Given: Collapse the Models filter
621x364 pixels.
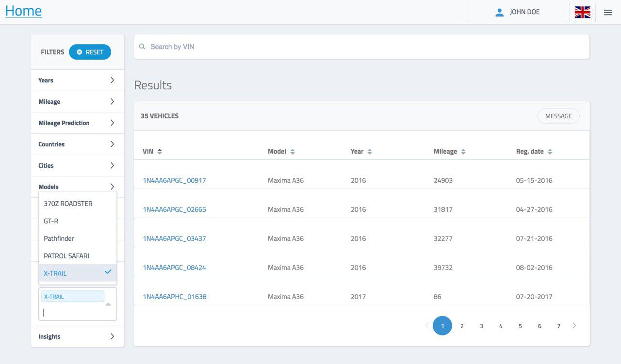Looking at the screenshot, I should 78,187.
